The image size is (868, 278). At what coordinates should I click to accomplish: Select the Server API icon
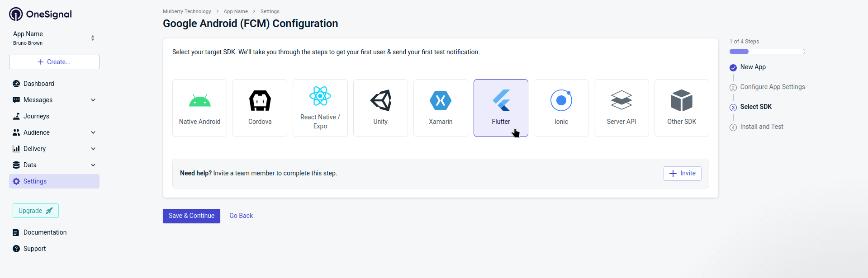point(621,100)
